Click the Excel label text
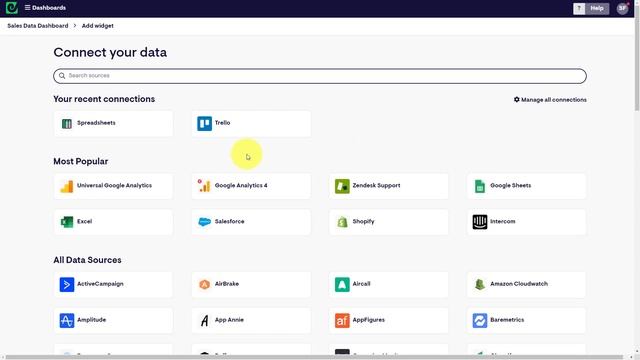Viewport: 640px width, 360px height. coord(84,221)
